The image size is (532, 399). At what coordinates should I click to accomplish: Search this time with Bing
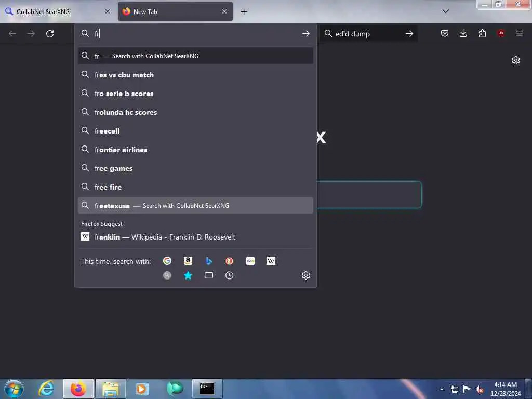tap(209, 261)
